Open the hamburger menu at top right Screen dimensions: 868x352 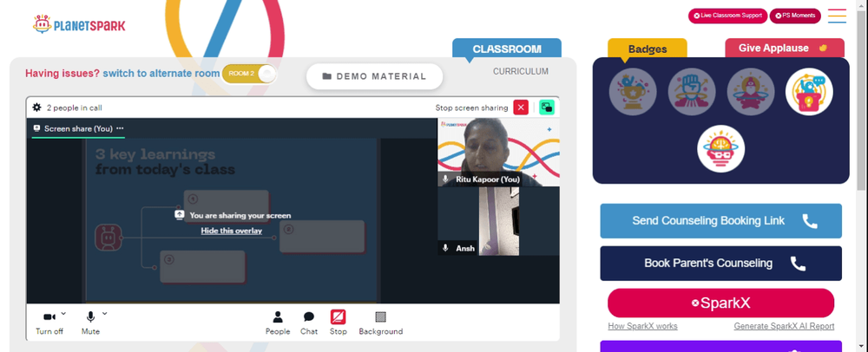(x=837, y=16)
